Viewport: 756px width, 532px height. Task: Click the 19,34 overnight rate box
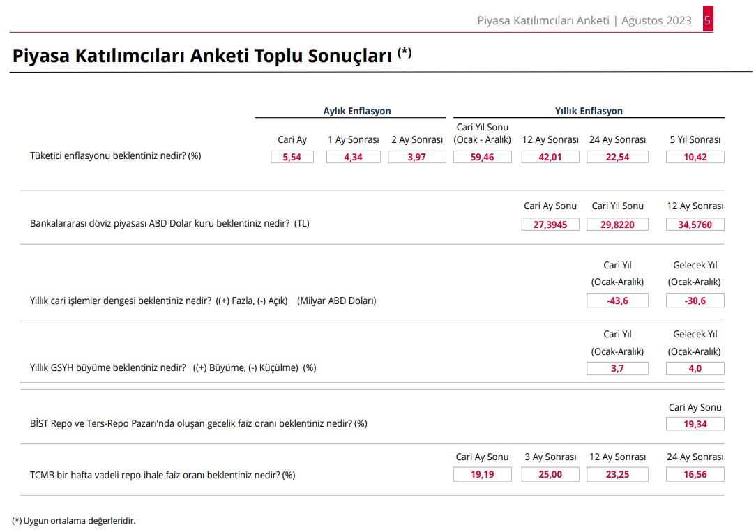(695, 424)
